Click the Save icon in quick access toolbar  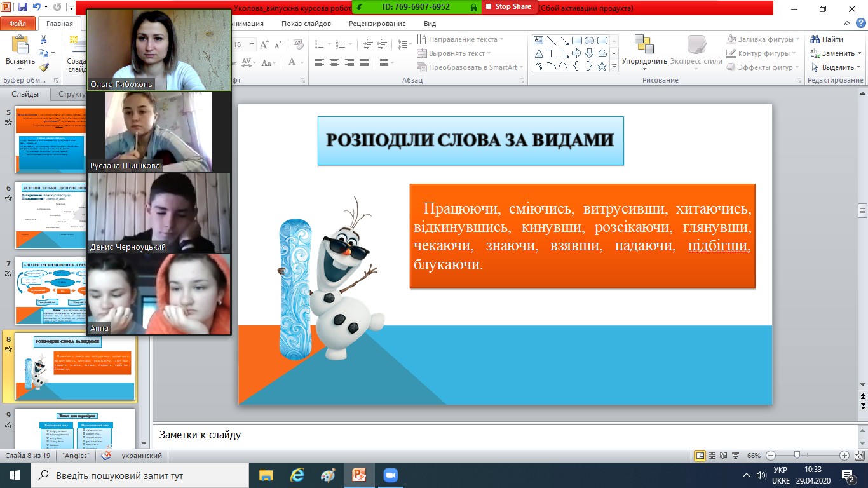pyautogui.click(x=23, y=8)
